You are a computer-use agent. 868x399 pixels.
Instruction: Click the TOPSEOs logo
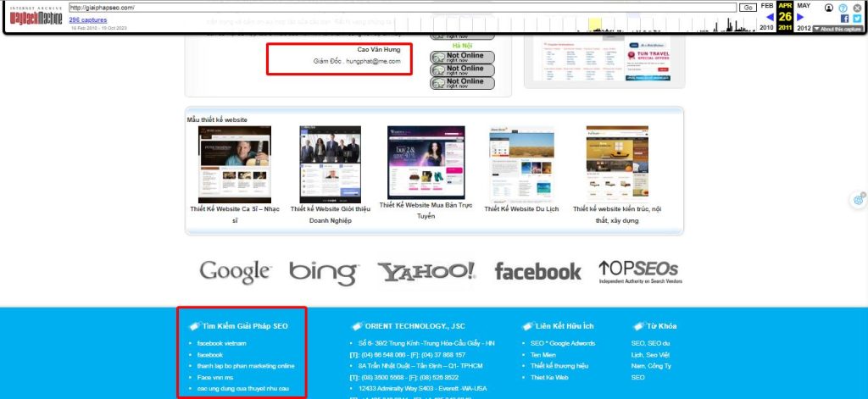click(x=640, y=272)
